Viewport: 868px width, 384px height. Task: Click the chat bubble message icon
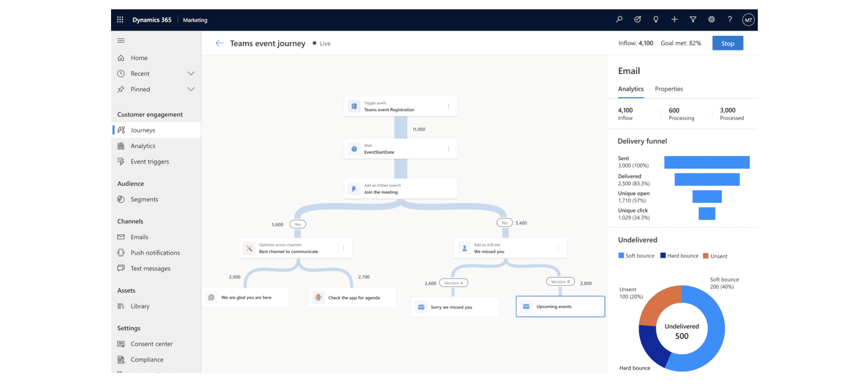point(211,298)
